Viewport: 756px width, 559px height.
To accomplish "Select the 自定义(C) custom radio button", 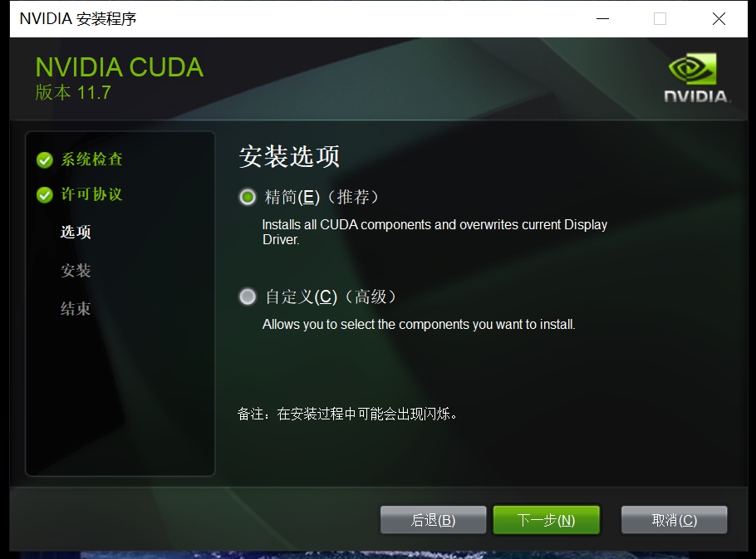I will coord(248,297).
